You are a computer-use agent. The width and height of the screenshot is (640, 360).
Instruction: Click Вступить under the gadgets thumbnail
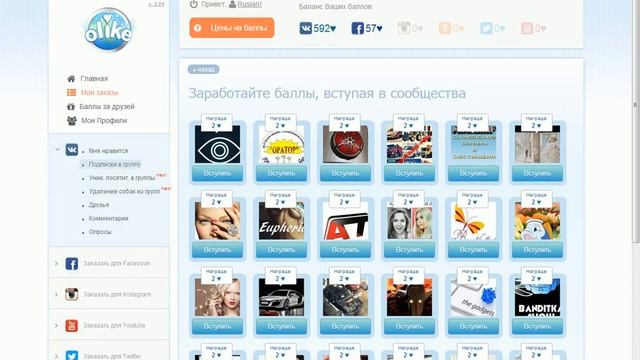[473, 326]
